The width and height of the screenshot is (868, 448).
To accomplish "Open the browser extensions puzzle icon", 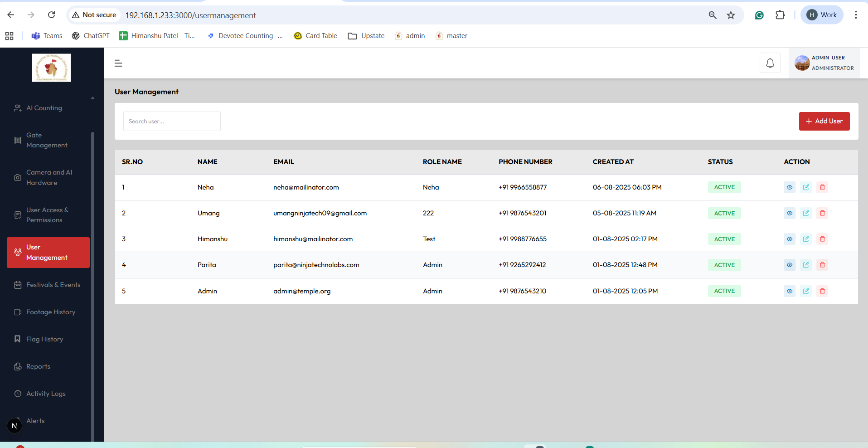I will [780, 15].
